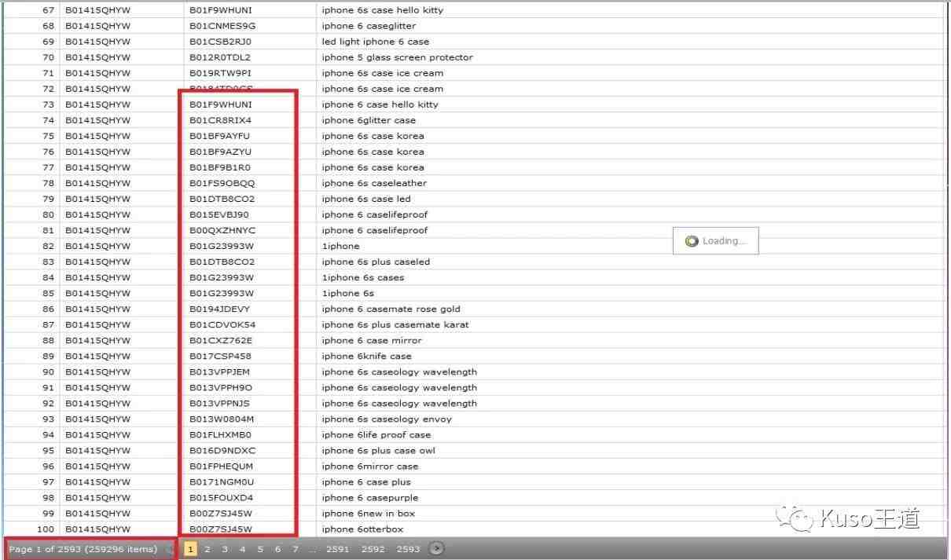The image size is (951, 560).
Task: Click ASIN B0171NGM0U
Action: click(222, 481)
